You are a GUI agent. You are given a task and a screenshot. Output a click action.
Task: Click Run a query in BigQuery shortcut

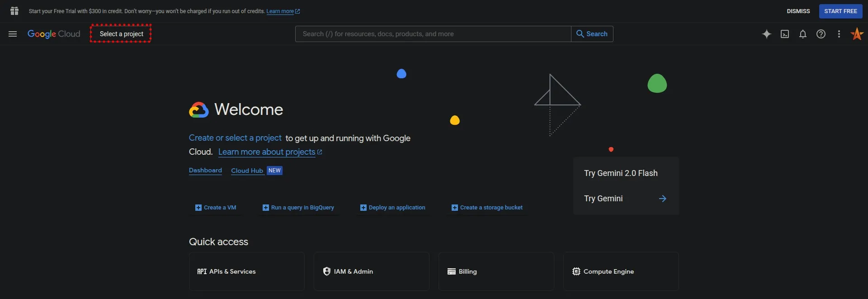click(298, 208)
